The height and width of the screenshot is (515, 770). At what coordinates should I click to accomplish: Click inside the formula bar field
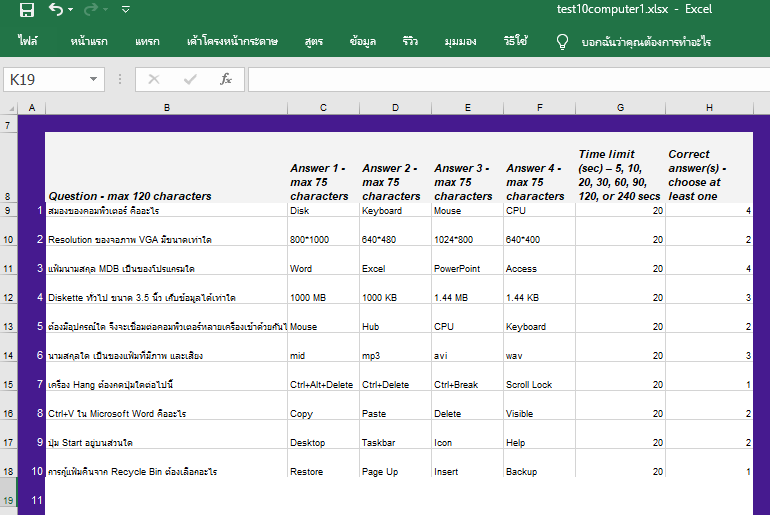(505, 79)
